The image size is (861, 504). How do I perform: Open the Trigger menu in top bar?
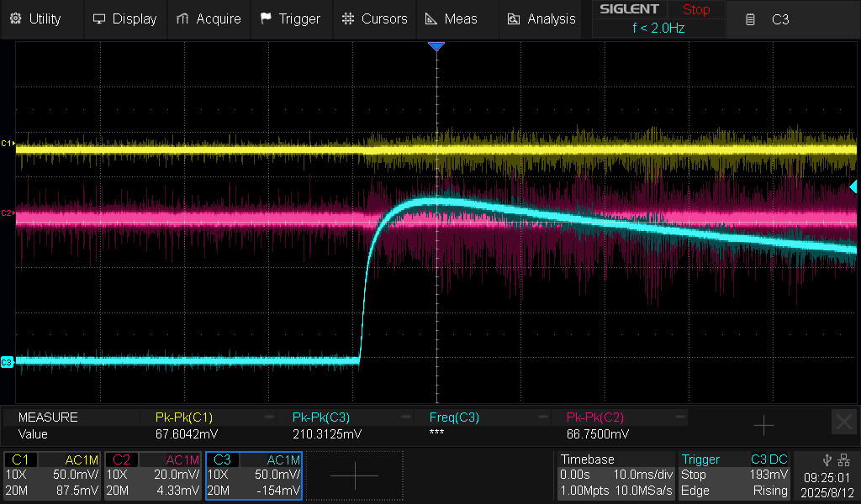(290, 18)
